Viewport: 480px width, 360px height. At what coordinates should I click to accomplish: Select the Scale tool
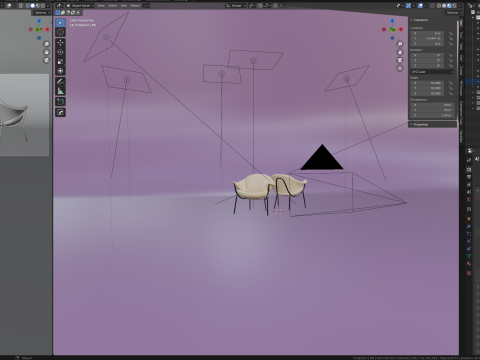coord(60,62)
